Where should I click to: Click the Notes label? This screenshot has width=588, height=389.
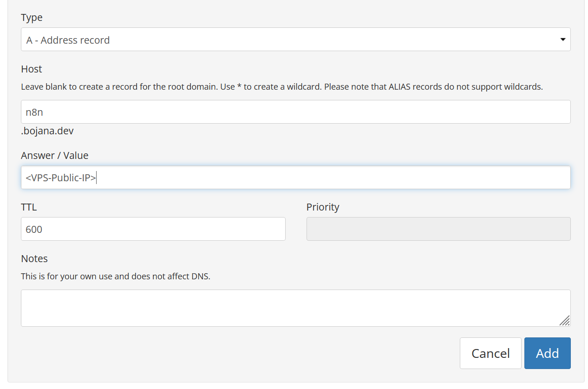coord(34,259)
